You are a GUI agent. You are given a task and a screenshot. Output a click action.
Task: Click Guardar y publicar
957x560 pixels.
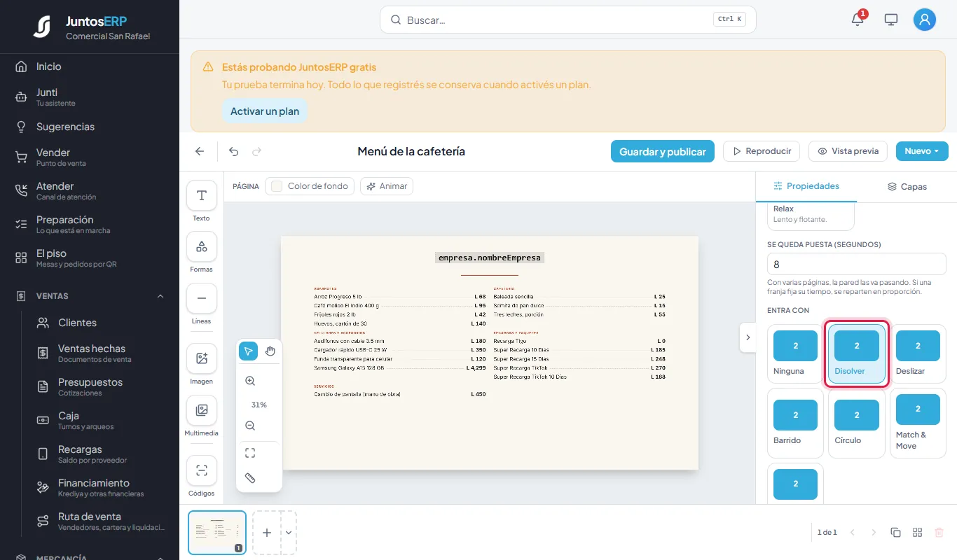point(663,151)
